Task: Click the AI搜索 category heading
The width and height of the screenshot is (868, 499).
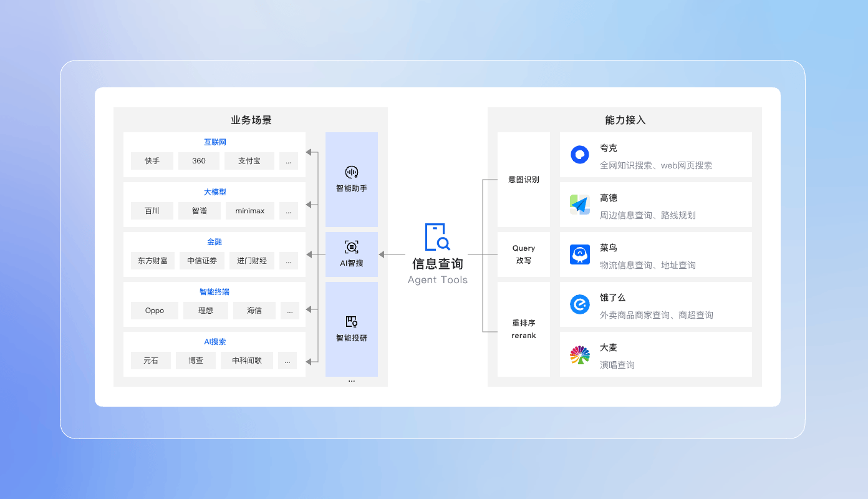Action: click(x=215, y=342)
